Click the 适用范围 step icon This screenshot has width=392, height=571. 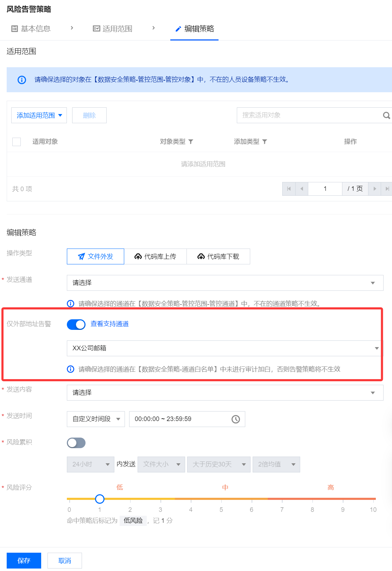point(96,29)
